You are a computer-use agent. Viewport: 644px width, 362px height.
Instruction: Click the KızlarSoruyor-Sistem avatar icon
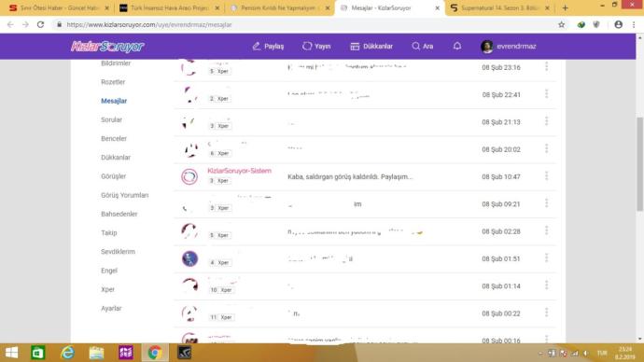[x=189, y=177]
